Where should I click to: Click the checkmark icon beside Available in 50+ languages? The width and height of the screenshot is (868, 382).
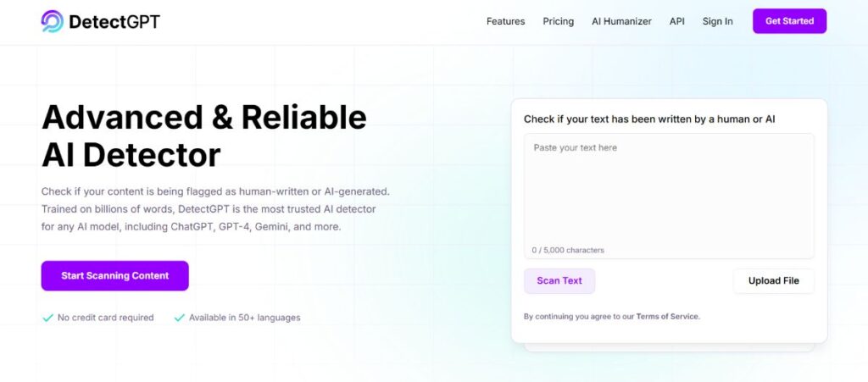[x=180, y=318]
